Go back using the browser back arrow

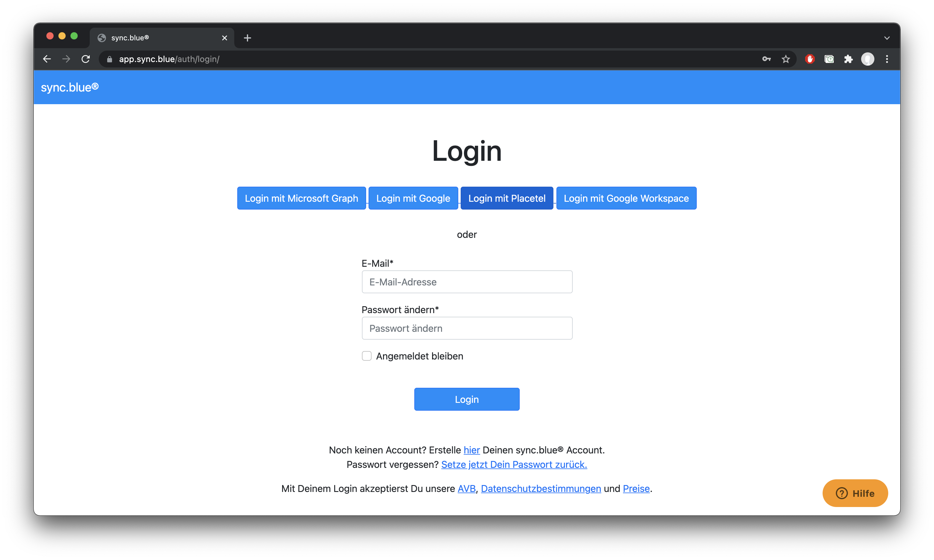(47, 59)
